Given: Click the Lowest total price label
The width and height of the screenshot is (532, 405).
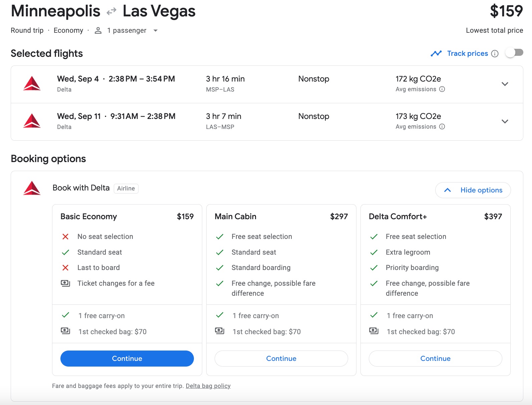Looking at the screenshot, I should (495, 30).
